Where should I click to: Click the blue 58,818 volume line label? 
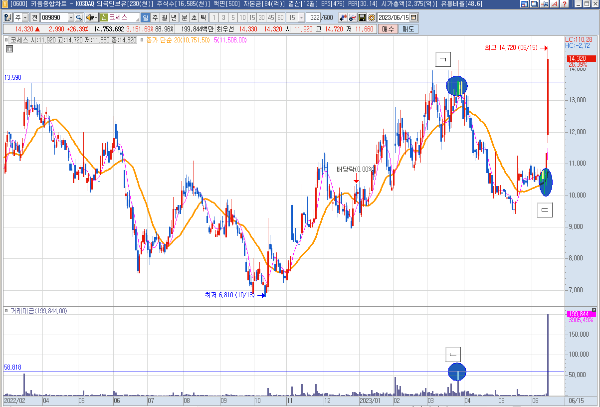[x=13, y=367]
